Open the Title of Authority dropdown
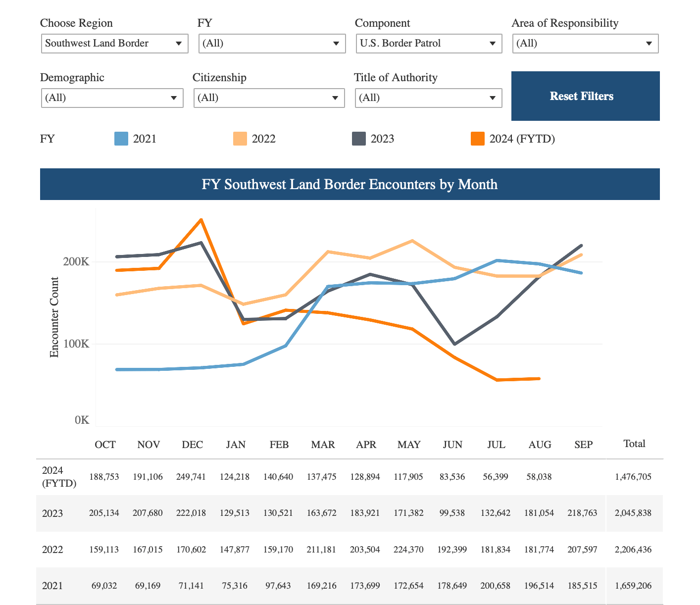 tap(429, 98)
